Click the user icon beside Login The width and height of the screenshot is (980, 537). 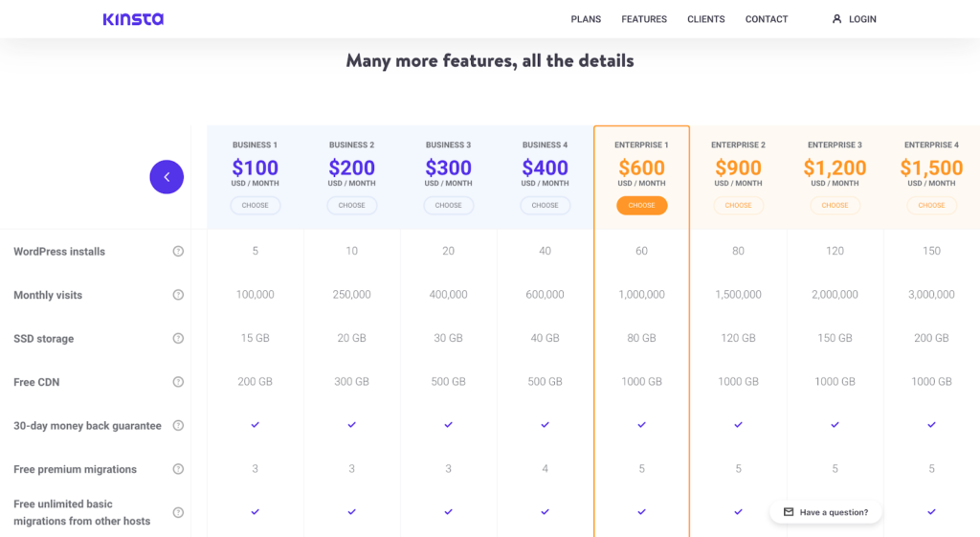point(836,19)
